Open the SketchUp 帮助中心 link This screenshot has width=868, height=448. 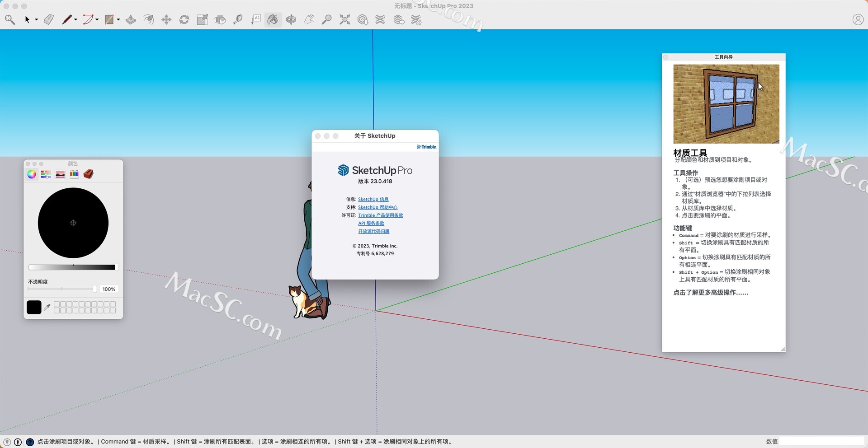tap(378, 208)
